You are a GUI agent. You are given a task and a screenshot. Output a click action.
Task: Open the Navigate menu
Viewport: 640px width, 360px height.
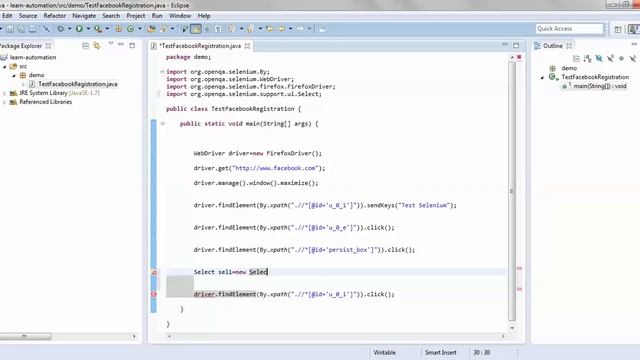(x=84, y=16)
